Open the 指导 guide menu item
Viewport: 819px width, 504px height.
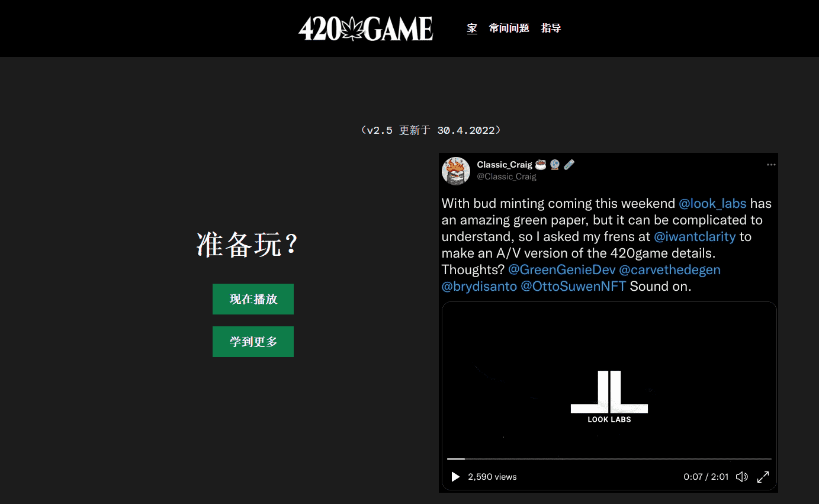(551, 28)
